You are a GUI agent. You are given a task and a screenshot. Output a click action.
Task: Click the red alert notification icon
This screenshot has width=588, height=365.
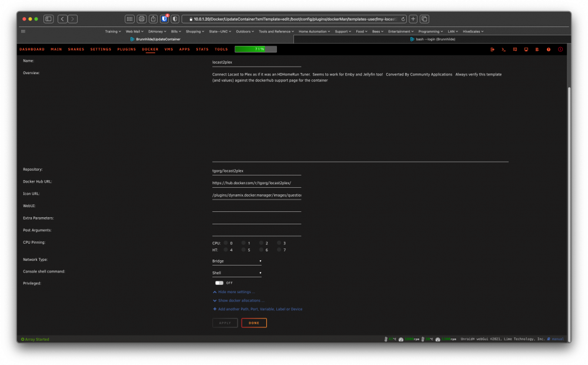tap(560, 49)
